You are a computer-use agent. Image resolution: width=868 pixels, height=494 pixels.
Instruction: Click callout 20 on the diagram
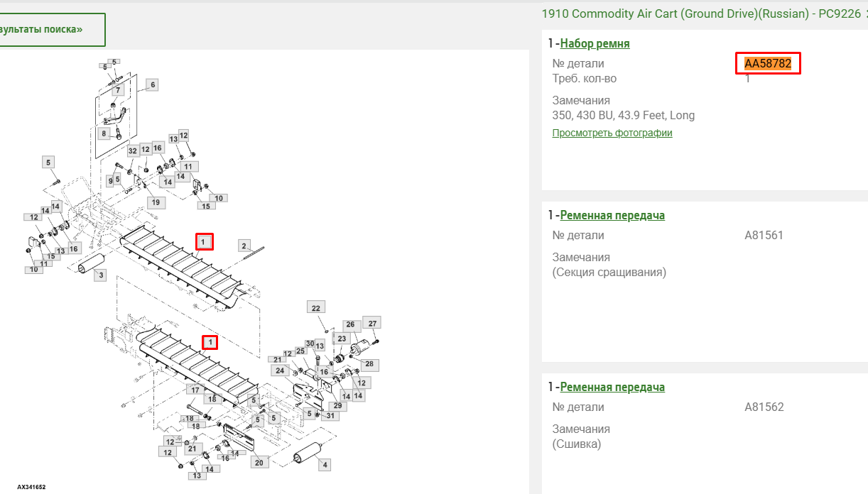(x=259, y=462)
